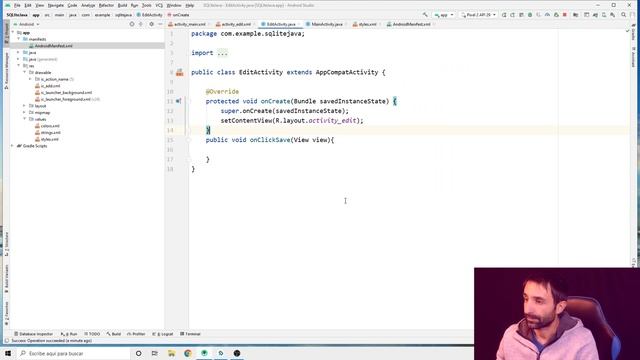Collapse the app module node

pyautogui.click(x=13, y=32)
